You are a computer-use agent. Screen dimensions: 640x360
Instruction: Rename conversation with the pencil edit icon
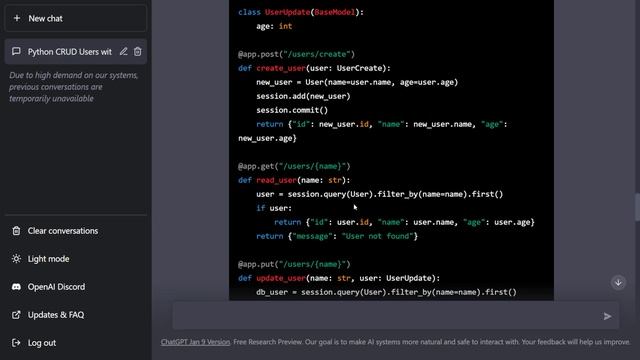123,51
